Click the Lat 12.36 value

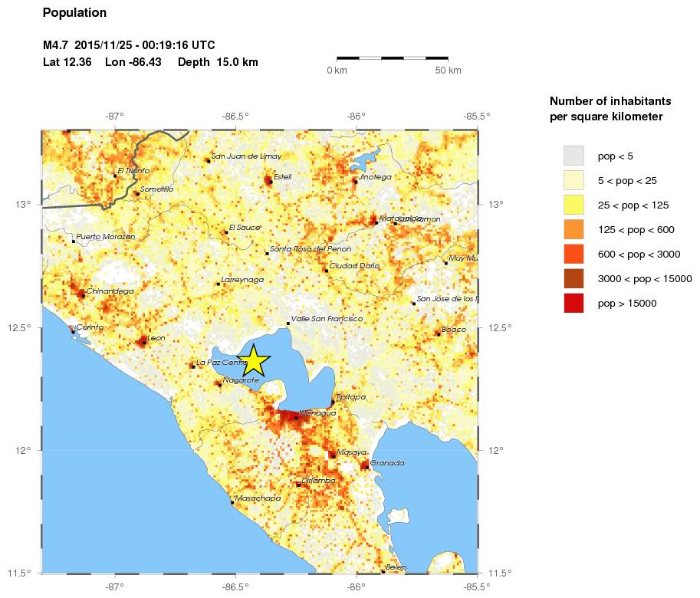click(x=67, y=62)
